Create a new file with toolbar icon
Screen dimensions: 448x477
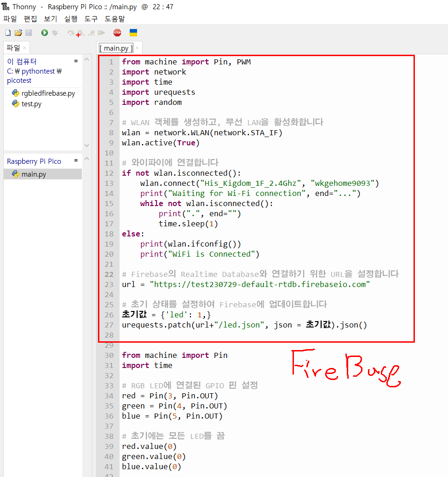click(x=8, y=33)
